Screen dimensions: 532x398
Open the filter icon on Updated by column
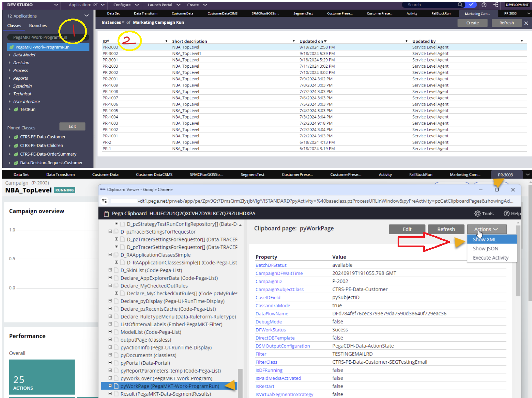pyautogui.click(x=522, y=41)
